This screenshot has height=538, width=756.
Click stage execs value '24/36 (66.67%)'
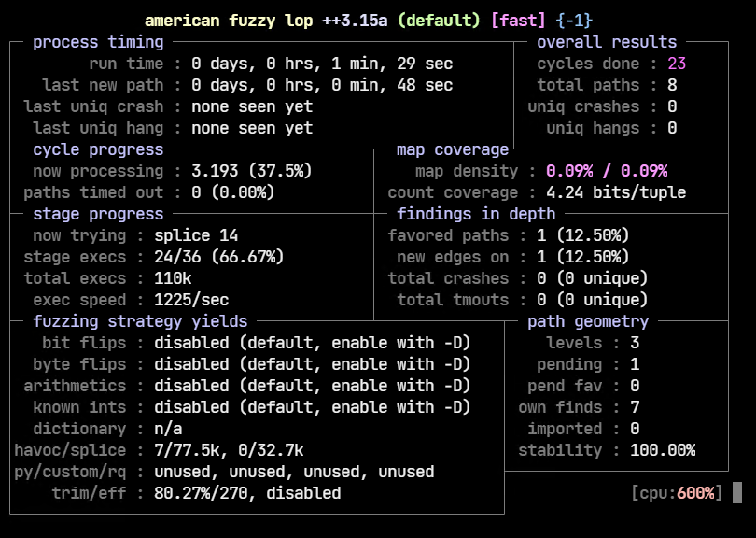[x=219, y=257]
